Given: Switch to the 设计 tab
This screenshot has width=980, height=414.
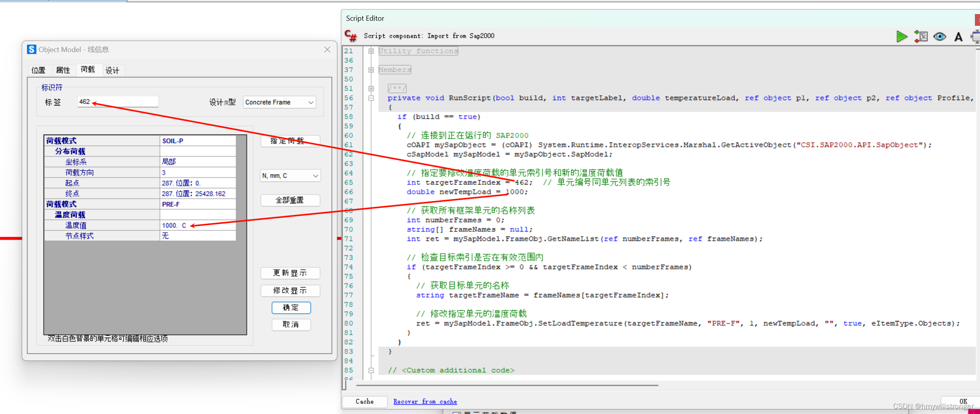Looking at the screenshot, I should tap(113, 70).
